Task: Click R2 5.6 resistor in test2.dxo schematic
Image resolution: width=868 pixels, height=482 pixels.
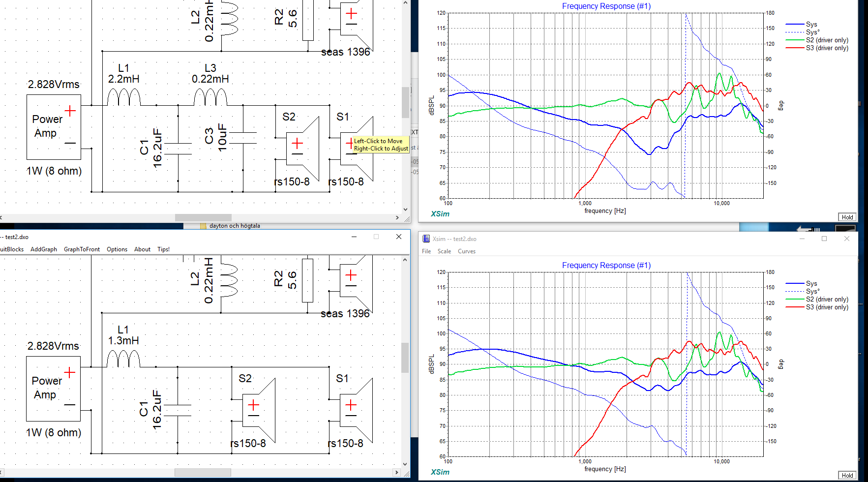Action: (x=307, y=280)
